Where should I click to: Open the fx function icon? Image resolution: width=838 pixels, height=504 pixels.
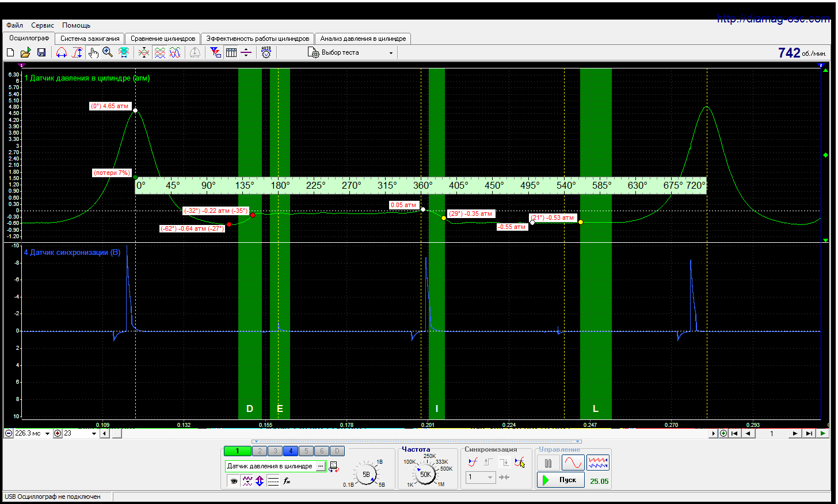point(287,481)
